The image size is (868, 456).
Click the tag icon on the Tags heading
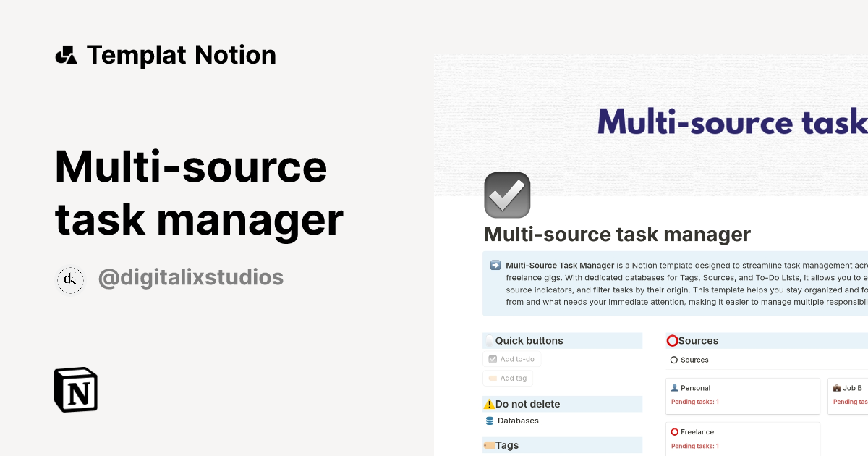coord(489,445)
